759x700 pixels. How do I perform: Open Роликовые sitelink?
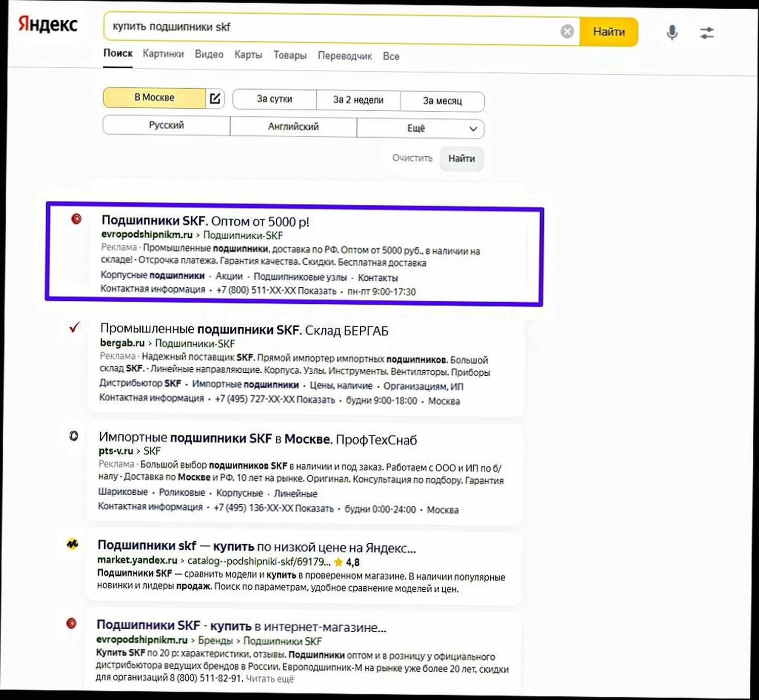pyautogui.click(x=182, y=492)
